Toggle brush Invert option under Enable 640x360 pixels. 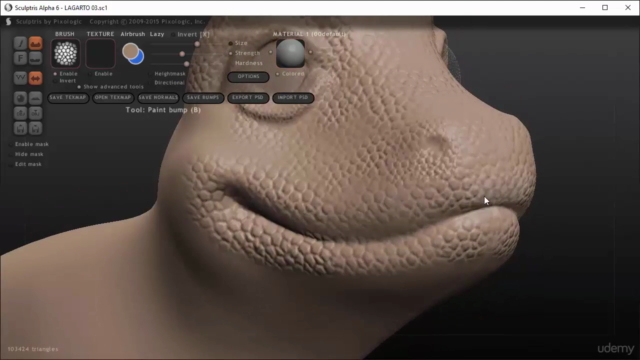pos(65,81)
